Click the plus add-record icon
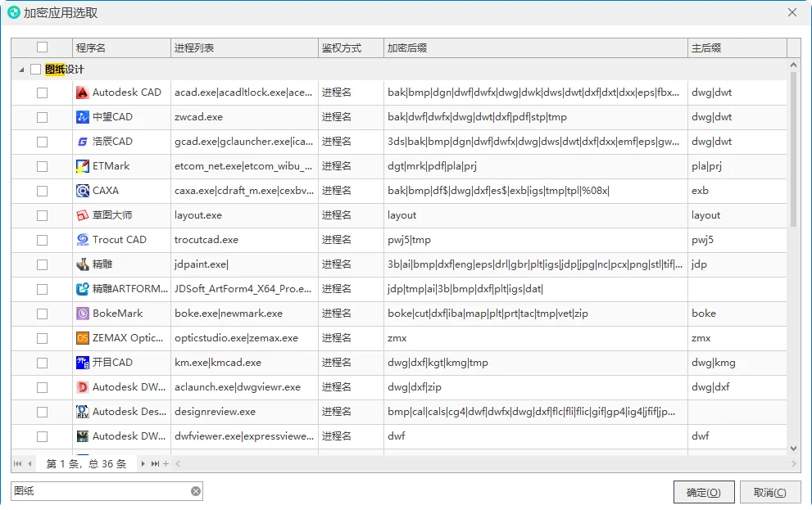 pyautogui.click(x=166, y=464)
